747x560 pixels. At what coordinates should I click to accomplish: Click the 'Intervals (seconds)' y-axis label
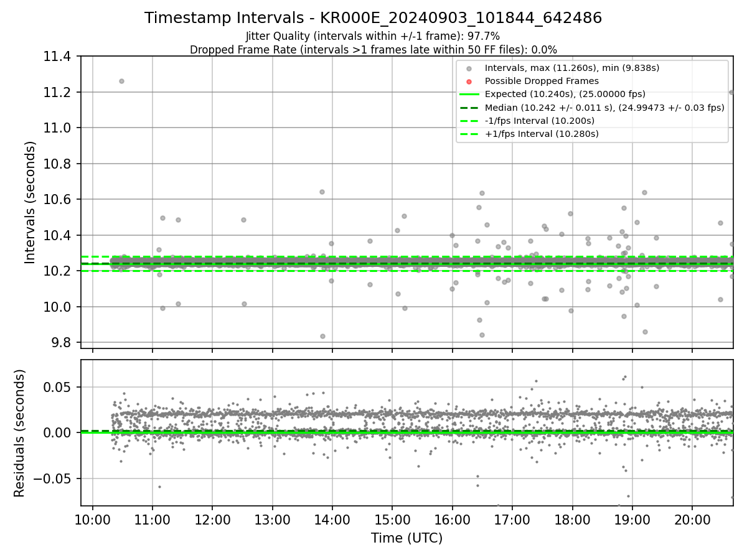click(x=30, y=202)
